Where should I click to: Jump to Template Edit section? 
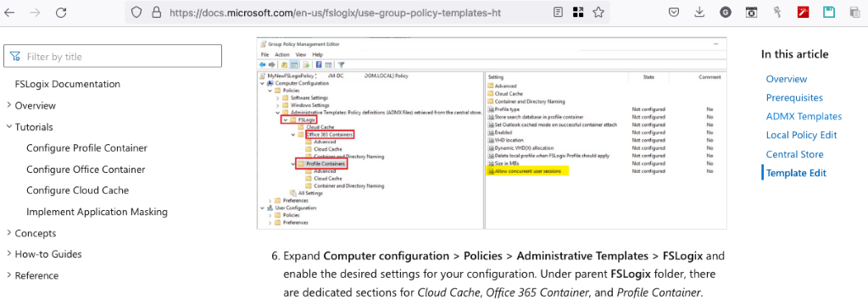pos(796,174)
